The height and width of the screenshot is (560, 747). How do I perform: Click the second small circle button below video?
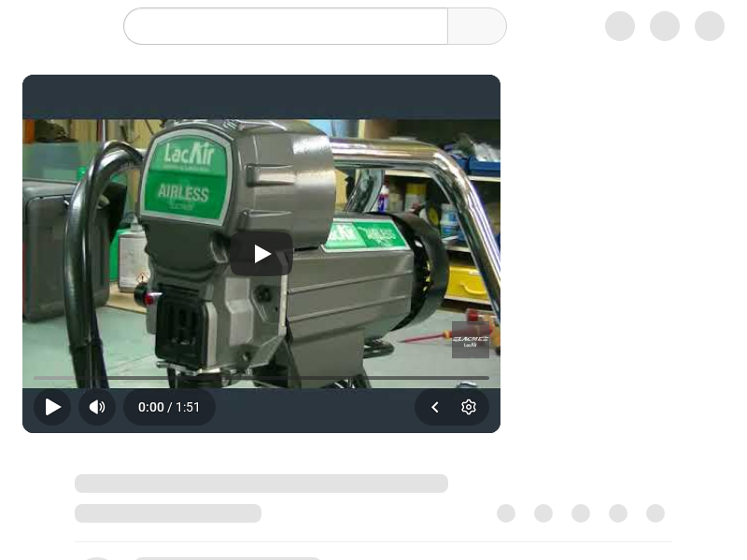pyautogui.click(x=543, y=513)
